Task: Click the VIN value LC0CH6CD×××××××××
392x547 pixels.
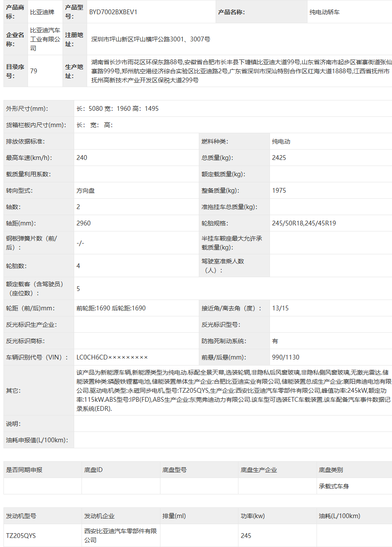Action: 112,357
